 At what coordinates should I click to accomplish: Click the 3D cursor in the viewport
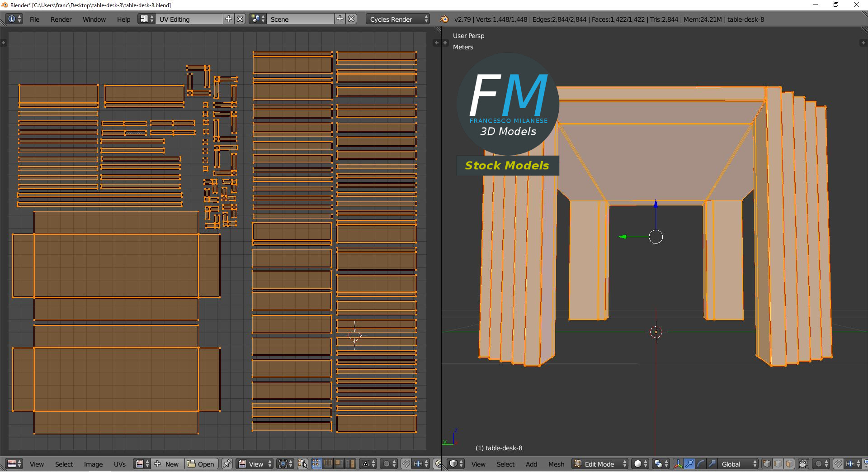656,332
